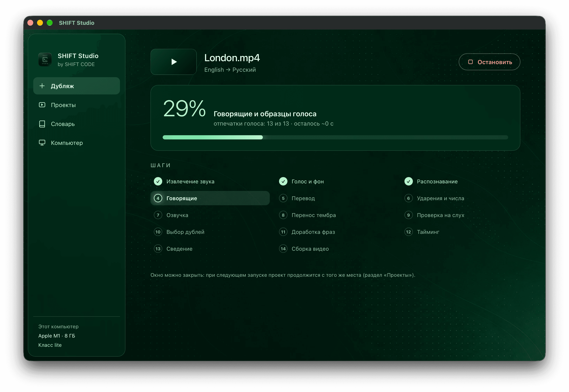
Task: Play the London.mp4 video thumbnail
Action: tap(174, 62)
